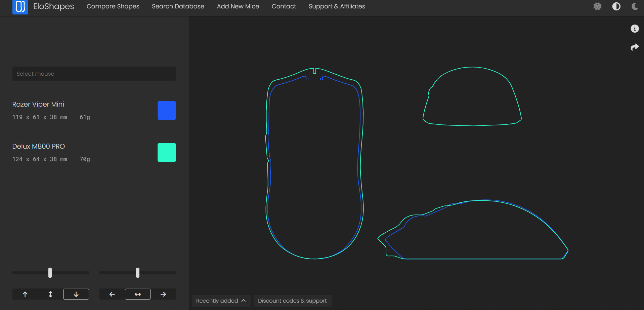Open the teal Delux M800 PRO color swatch
644x310 pixels.
167,152
